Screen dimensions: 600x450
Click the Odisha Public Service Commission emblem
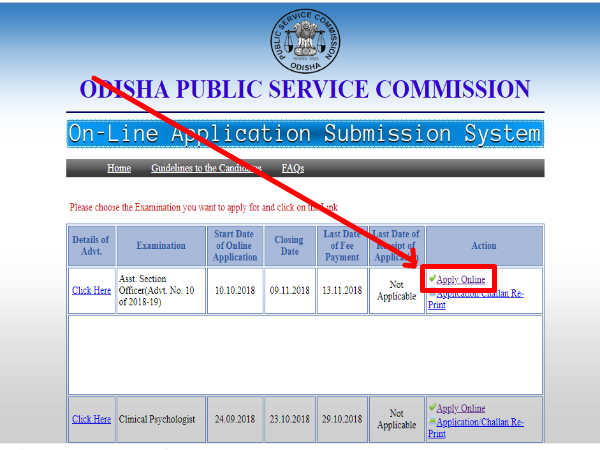coord(305,41)
